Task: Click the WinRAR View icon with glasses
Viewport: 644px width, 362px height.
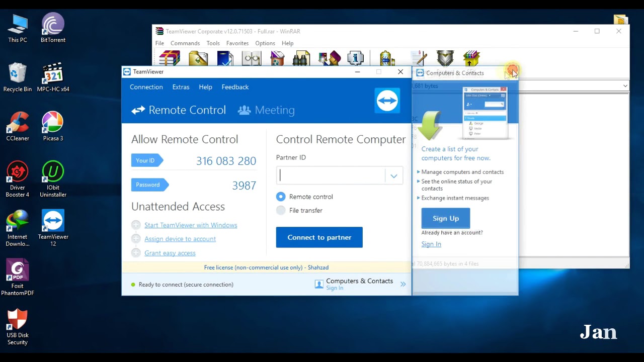Action: 252,58
